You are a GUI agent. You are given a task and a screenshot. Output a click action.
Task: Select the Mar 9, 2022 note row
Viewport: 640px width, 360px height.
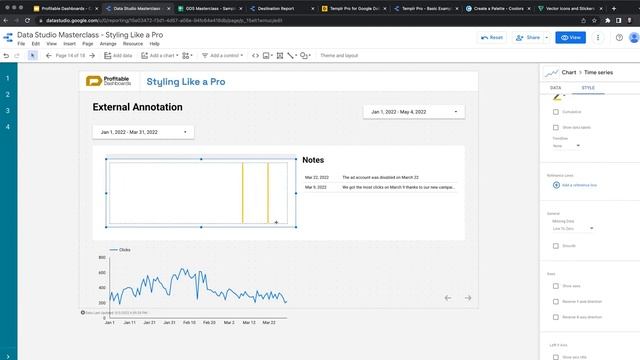(380, 187)
